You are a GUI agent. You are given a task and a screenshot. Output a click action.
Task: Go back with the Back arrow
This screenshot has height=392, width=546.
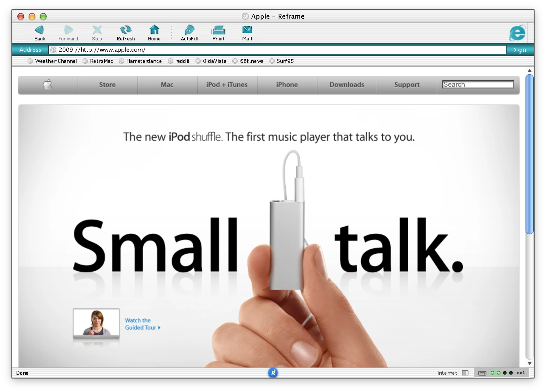click(x=40, y=33)
